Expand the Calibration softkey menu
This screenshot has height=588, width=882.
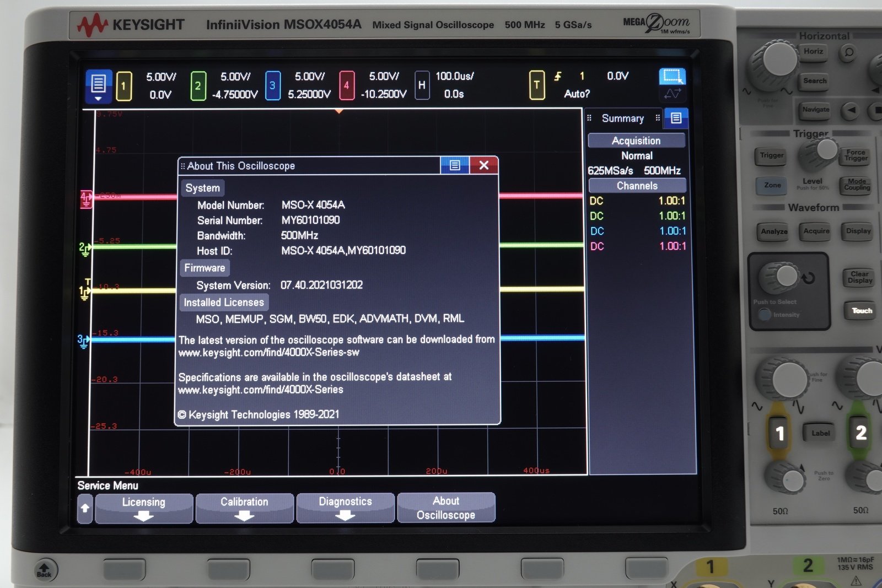[244, 508]
